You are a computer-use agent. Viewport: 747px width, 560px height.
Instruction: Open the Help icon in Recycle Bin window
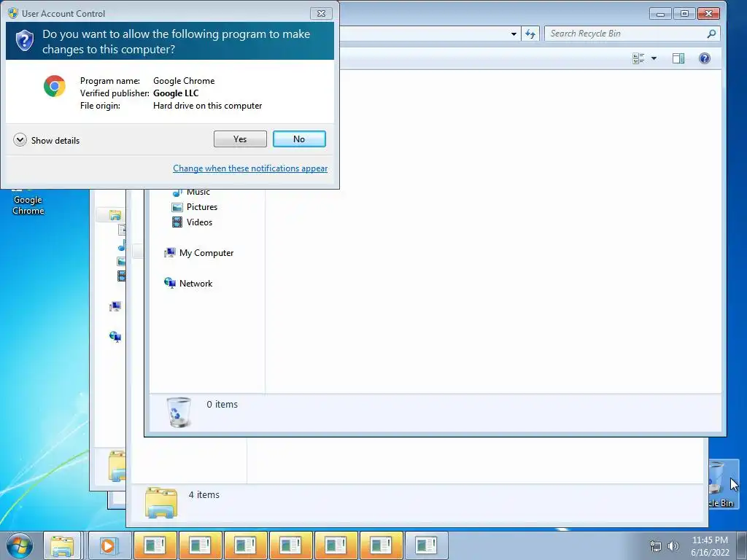[705, 58]
